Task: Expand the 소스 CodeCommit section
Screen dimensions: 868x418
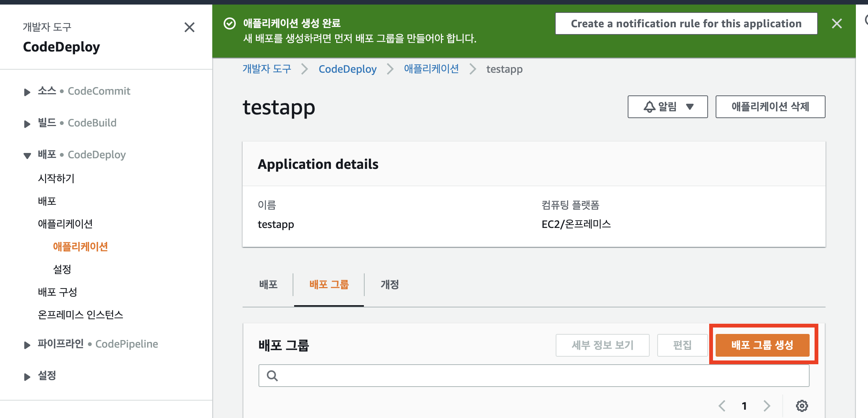Action: click(x=27, y=92)
